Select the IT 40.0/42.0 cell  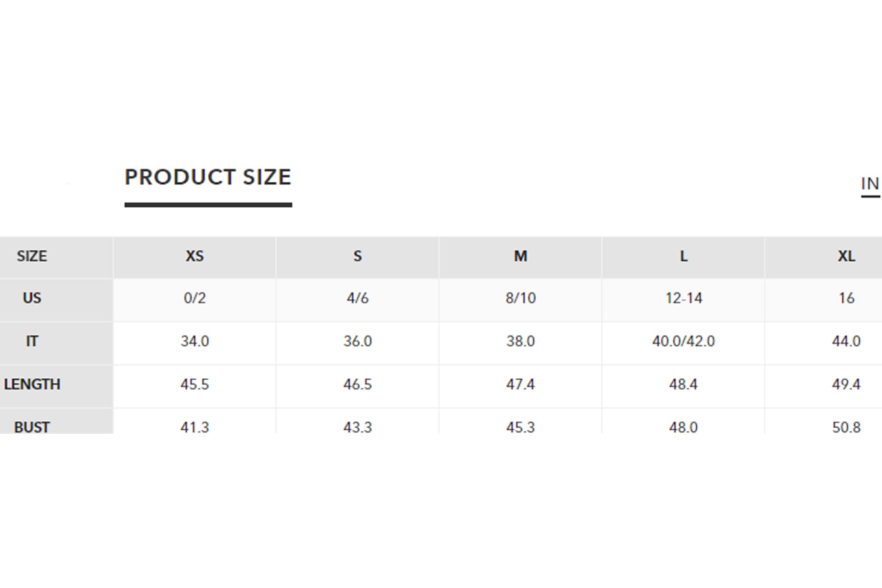pos(684,342)
